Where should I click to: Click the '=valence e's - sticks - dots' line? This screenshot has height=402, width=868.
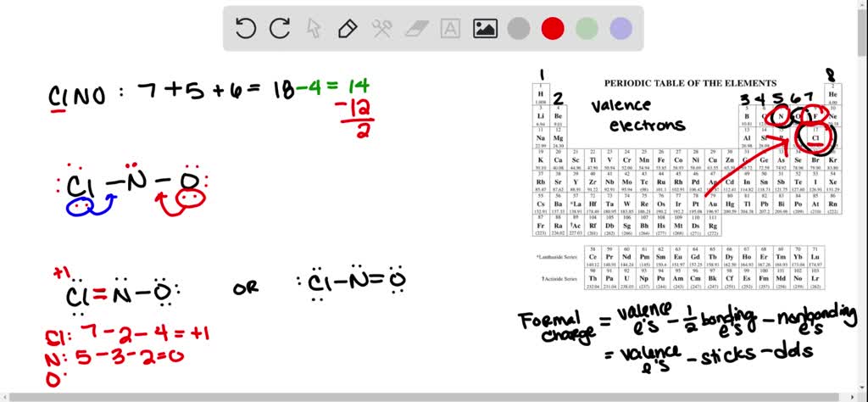[709, 357]
